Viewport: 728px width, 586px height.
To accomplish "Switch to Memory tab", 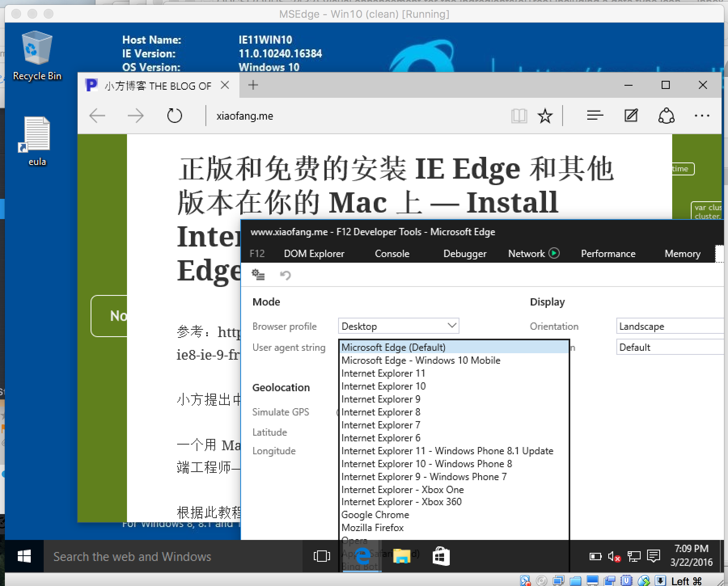I will coord(682,253).
